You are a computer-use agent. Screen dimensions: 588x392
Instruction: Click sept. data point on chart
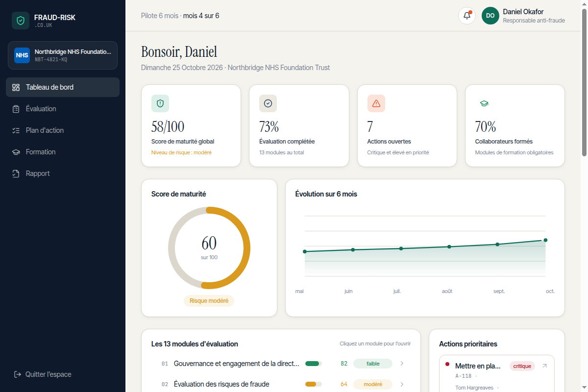497,244
